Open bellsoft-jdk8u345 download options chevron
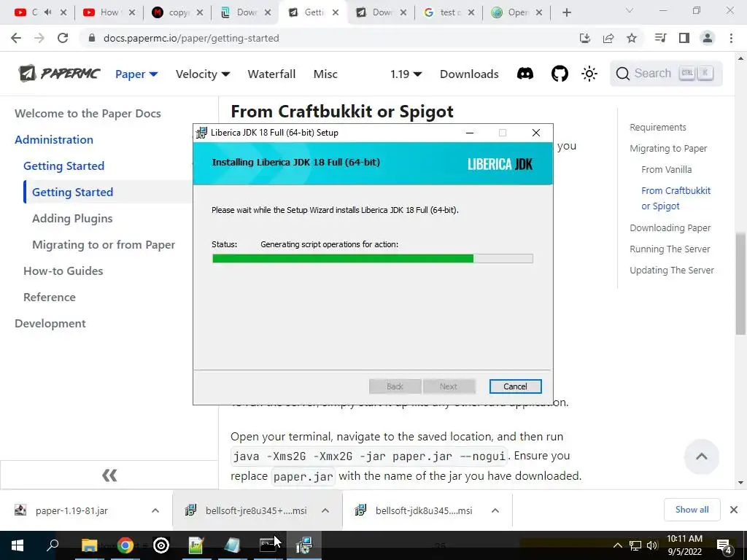The height and width of the screenshot is (560, 747). [x=495, y=510]
